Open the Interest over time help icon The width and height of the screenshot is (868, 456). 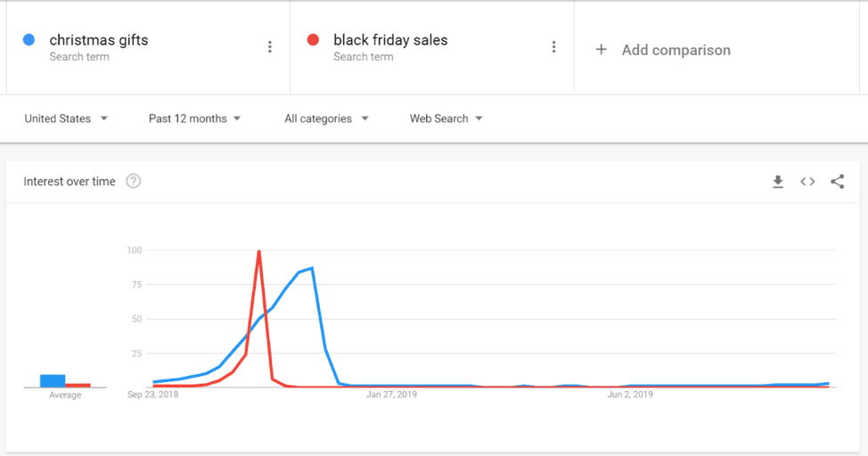(x=133, y=181)
